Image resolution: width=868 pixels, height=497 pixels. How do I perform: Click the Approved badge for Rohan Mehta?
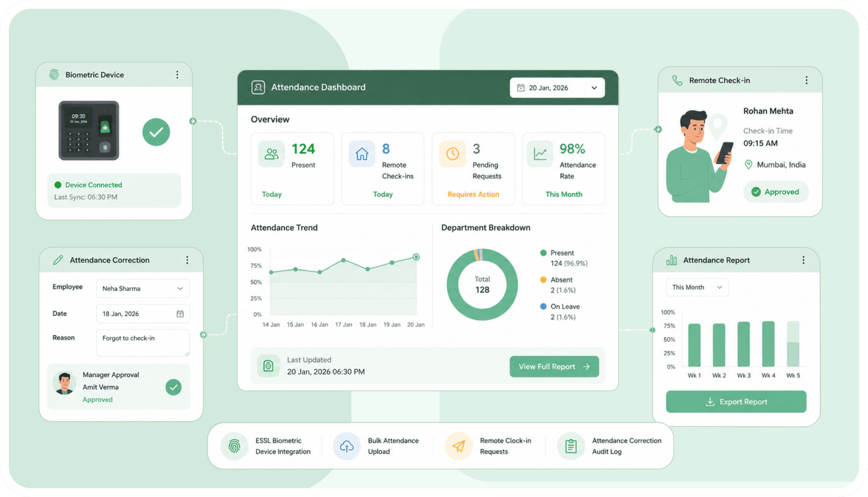click(x=776, y=192)
